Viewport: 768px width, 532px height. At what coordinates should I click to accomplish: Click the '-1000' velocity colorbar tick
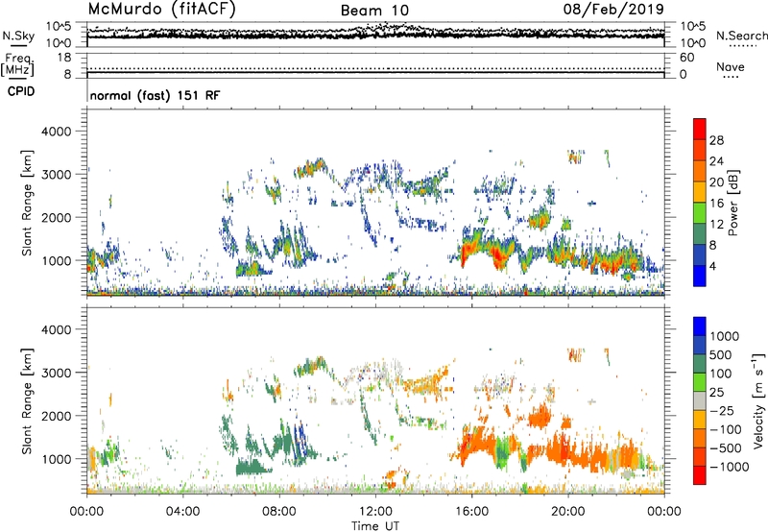point(729,467)
